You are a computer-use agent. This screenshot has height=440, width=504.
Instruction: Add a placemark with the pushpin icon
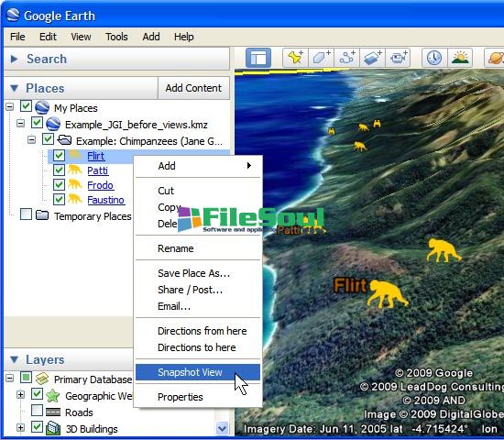pos(295,58)
